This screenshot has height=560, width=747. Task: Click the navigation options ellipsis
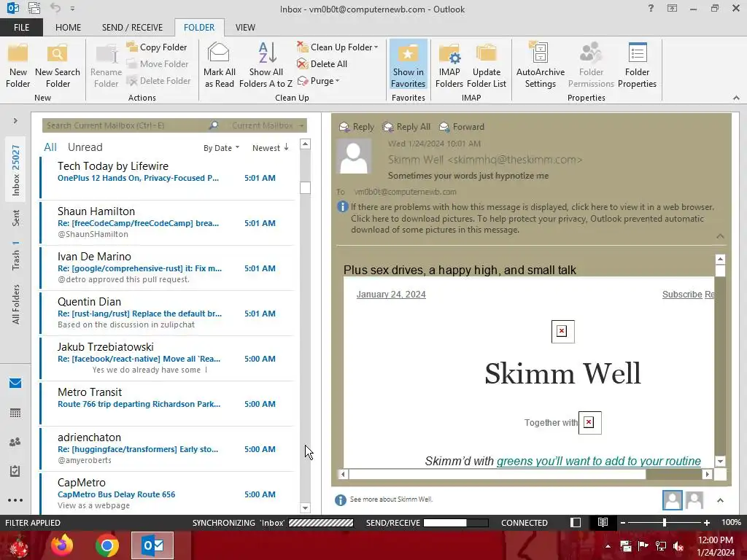tap(15, 500)
